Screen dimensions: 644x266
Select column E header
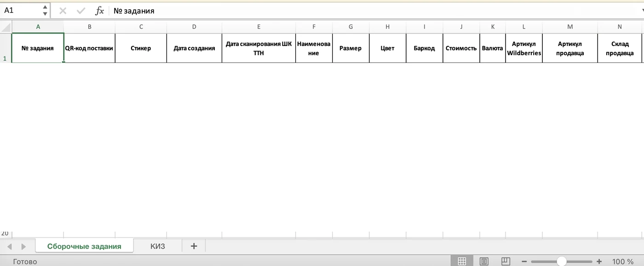point(259,27)
